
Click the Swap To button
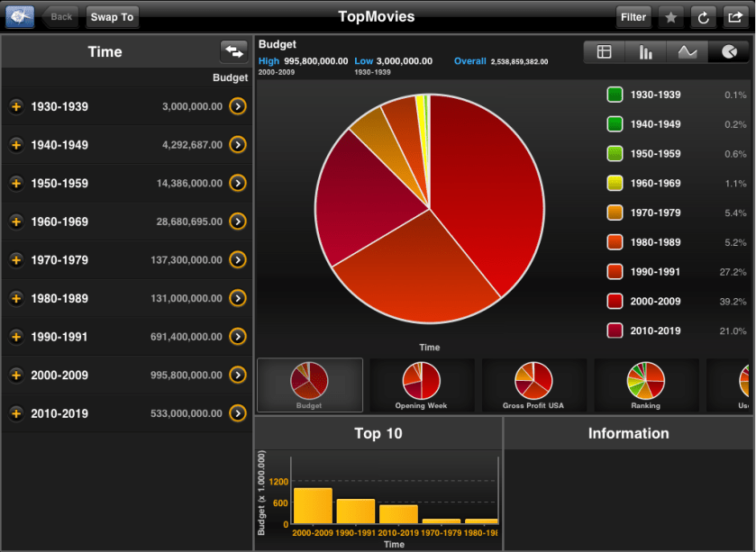pos(113,17)
